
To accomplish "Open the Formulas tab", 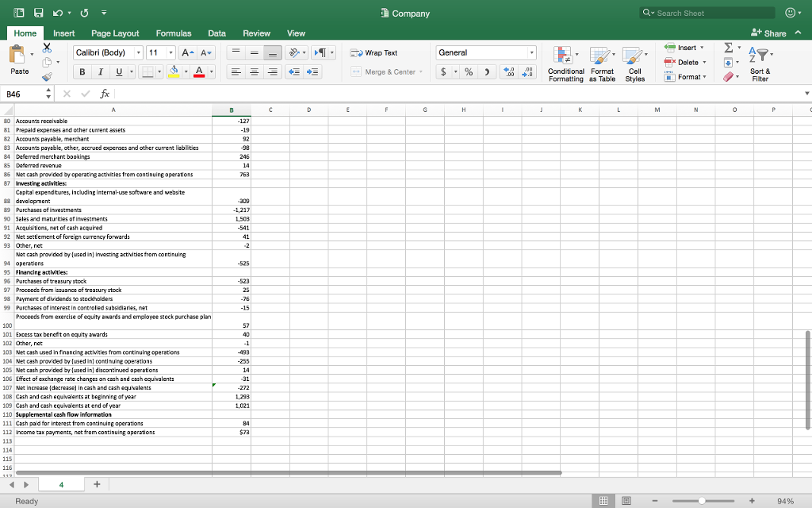I will point(174,33).
